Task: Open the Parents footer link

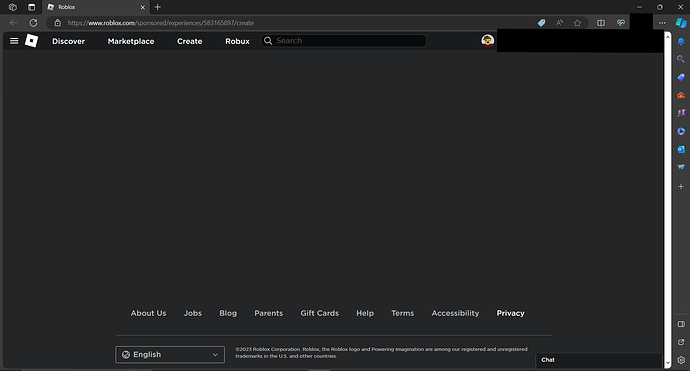Action: point(268,313)
